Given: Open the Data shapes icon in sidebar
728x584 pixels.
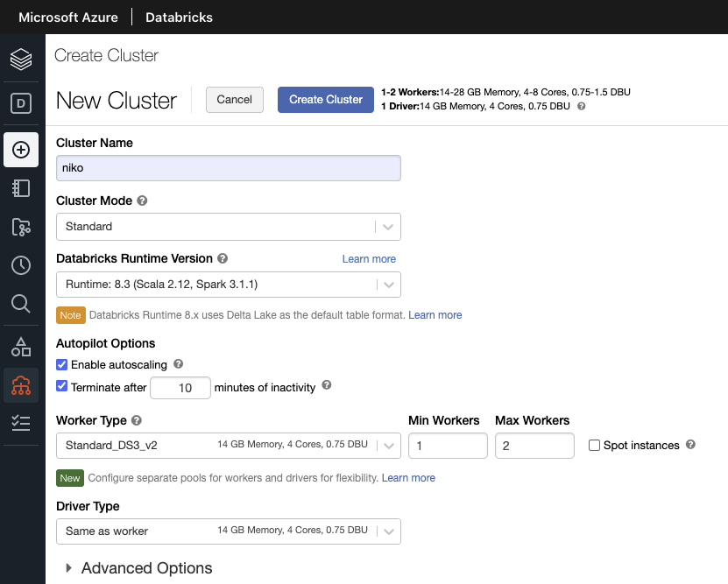Looking at the screenshot, I should [21, 347].
